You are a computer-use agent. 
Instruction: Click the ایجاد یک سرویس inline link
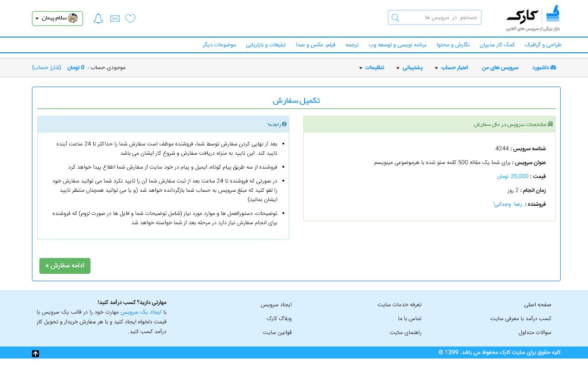click(x=142, y=312)
